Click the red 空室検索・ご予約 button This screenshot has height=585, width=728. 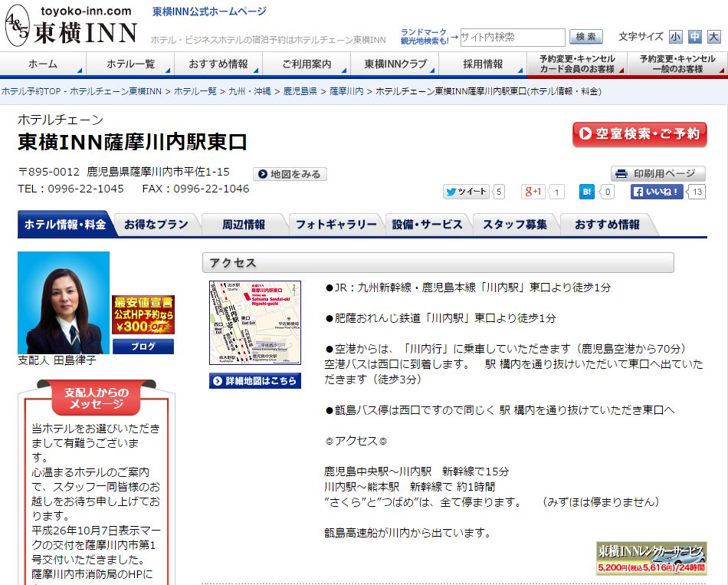tap(639, 134)
